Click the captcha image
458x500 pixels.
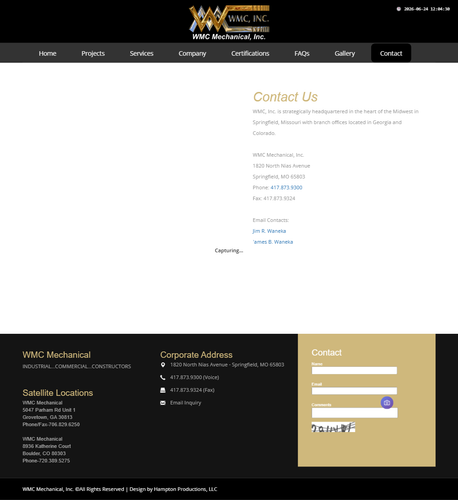[x=333, y=427]
